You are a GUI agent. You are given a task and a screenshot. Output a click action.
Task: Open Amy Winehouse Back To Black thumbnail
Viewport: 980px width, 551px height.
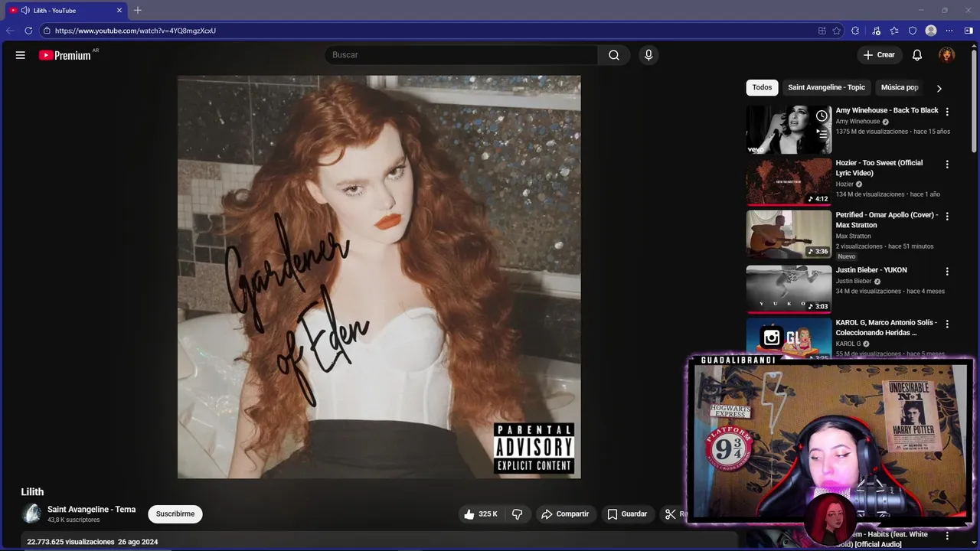789,130
